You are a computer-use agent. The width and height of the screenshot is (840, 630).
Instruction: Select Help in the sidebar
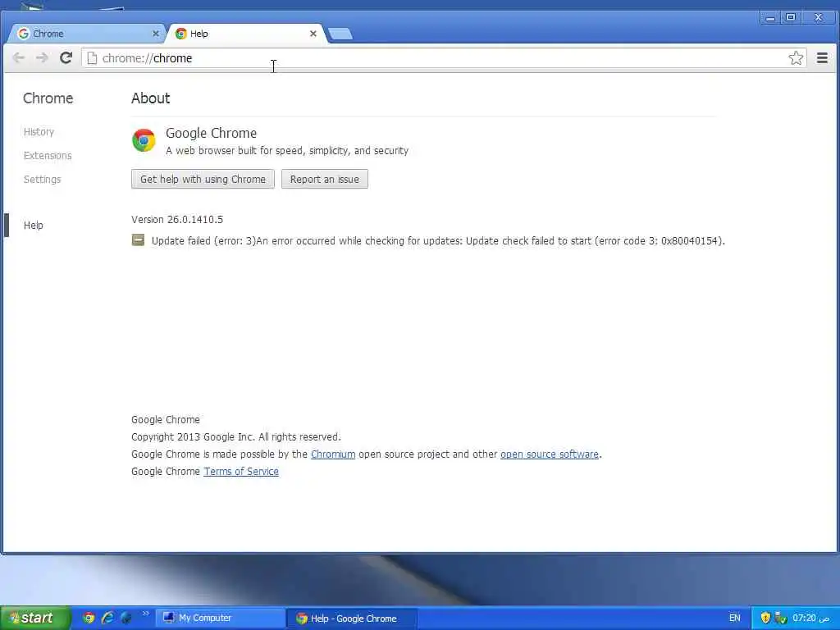tap(33, 225)
